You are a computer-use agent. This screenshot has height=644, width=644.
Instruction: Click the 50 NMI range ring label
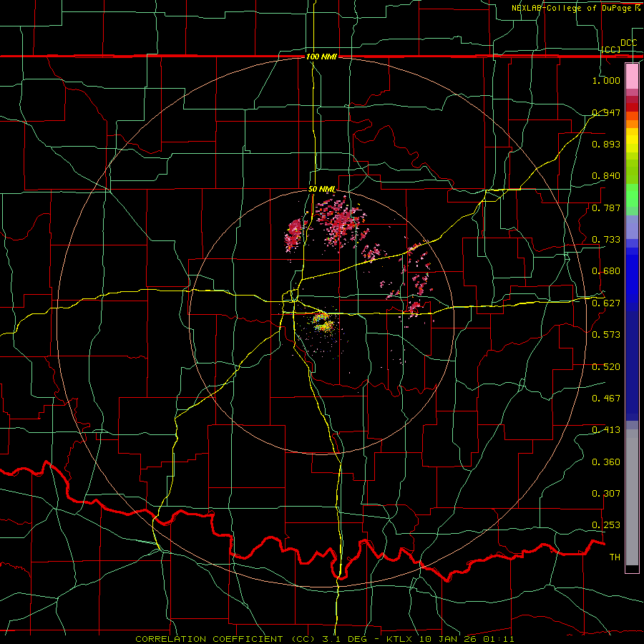[321, 190]
